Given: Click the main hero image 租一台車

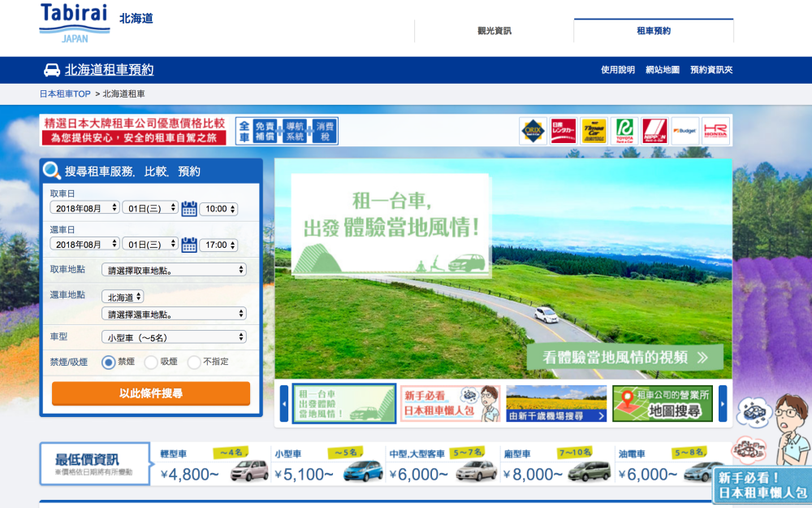Looking at the screenshot, I should tap(503, 268).
